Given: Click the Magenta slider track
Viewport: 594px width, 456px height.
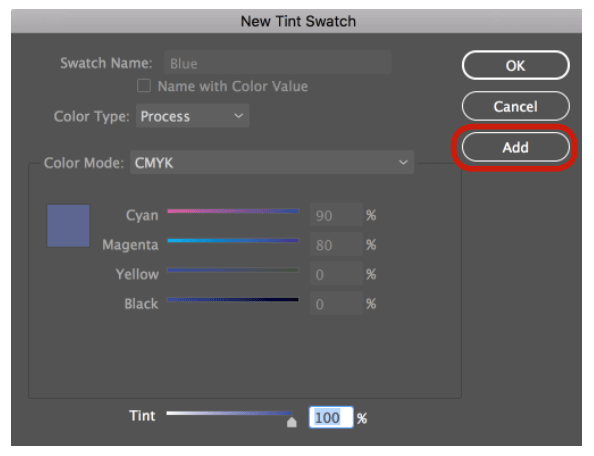Looking at the screenshot, I should tap(233, 240).
